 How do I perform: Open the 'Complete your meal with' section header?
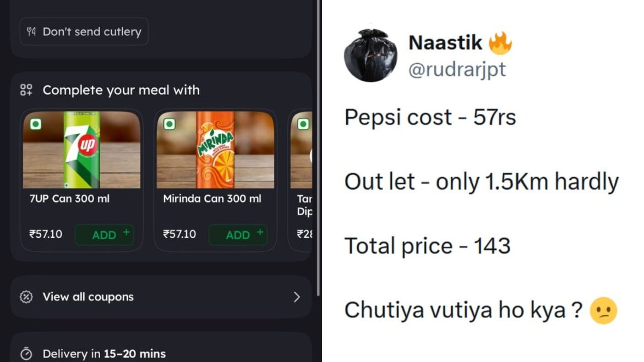(x=121, y=90)
